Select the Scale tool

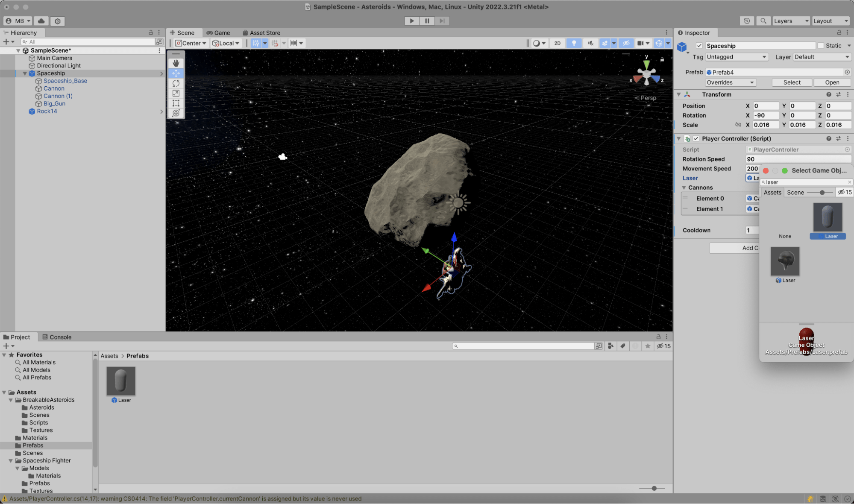[176, 93]
